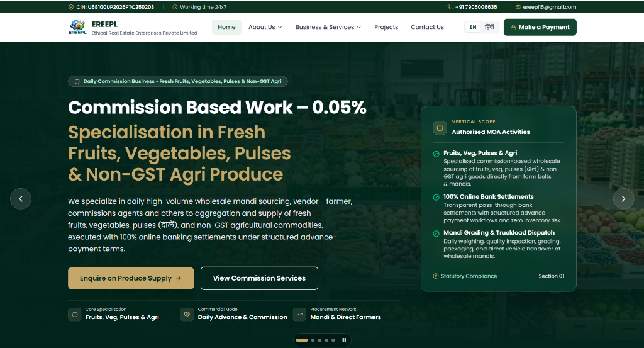Click Mandi & Direct Farmers text
Image resolution: width=644 pixels, height=348 pixels.
coord(345,317)
